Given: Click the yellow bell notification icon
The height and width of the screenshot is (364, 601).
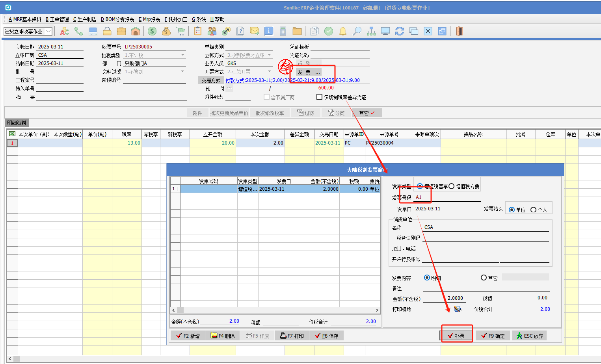Looking at the screenshot, I should point(343,32).
